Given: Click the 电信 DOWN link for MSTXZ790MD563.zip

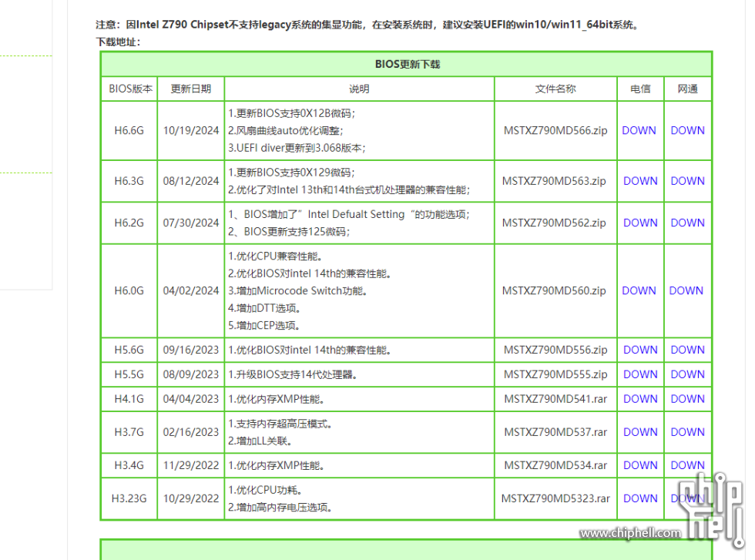Looking at the screenshot, I should tap(640, 181).
